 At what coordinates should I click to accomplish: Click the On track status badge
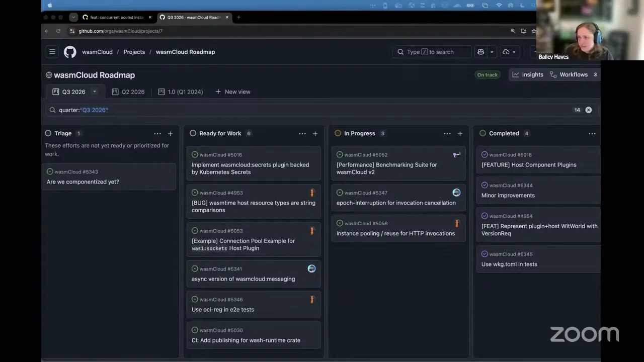487,74
